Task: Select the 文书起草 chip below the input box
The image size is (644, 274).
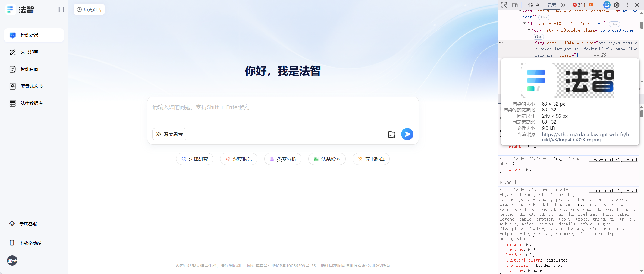Action: 371,159
